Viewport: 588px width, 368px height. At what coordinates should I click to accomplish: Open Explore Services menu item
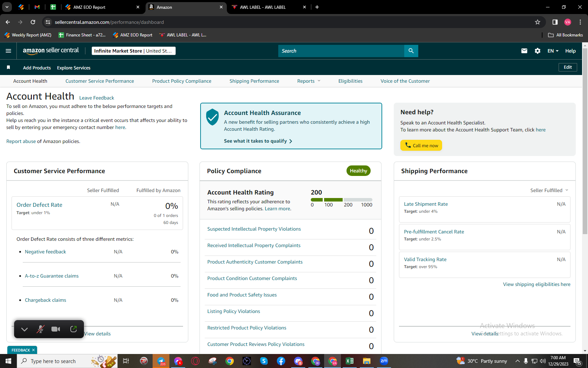[x=73, y=68]
